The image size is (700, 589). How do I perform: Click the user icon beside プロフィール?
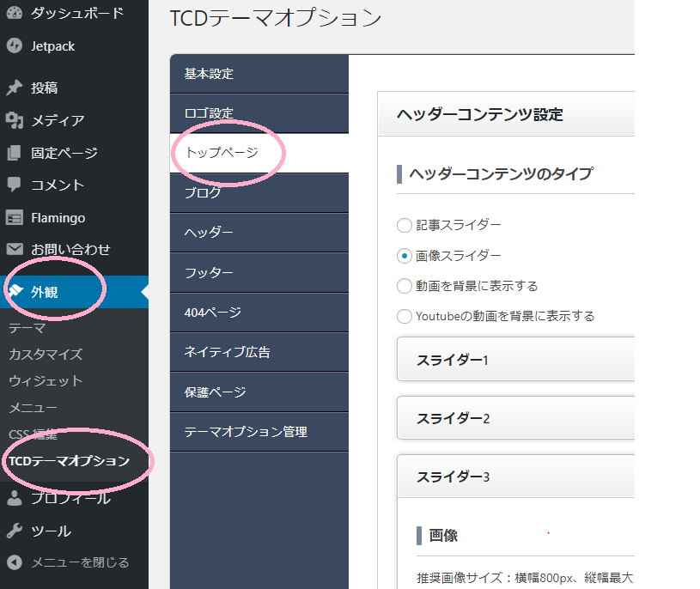[x=15, y=498]
